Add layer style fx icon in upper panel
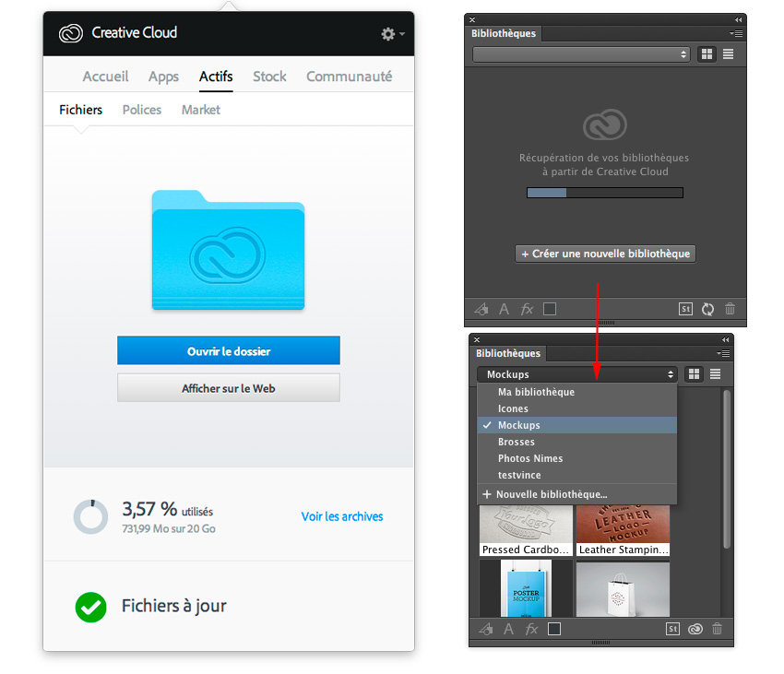 tap(527, 309)
